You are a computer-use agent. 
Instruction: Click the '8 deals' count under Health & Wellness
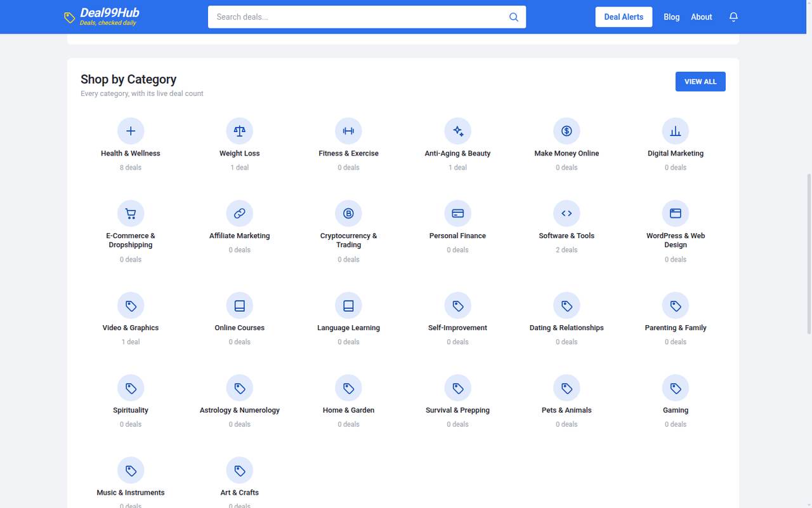pyautogui.click(x=131, y=168)
